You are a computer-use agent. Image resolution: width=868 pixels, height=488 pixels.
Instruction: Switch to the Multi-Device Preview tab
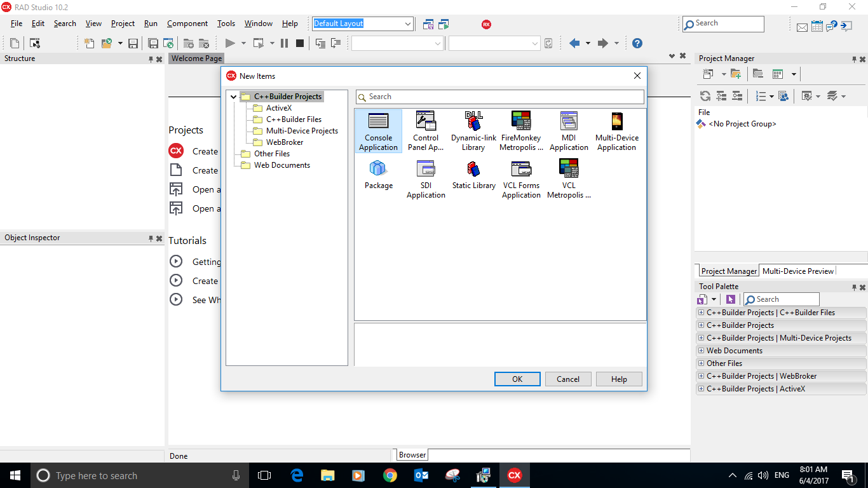798,271
